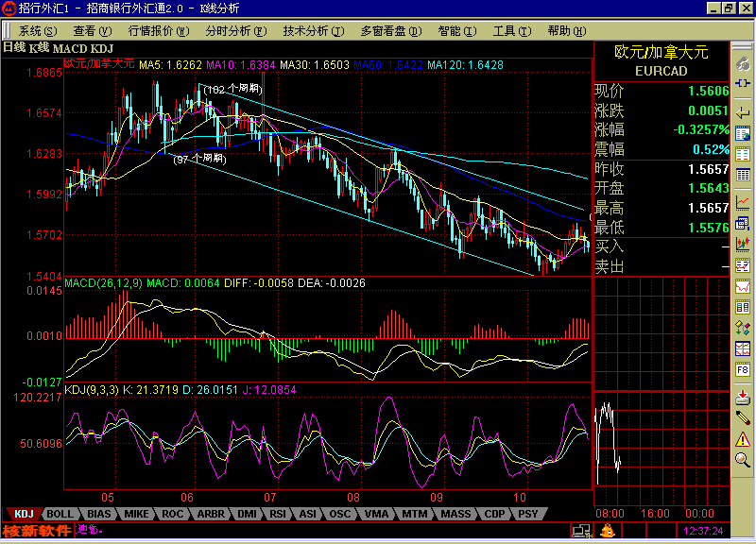The height and width of the screenshot is (544, 756).
Task: Click the MA5: 1.6262 label
Action: pos(170,64)
